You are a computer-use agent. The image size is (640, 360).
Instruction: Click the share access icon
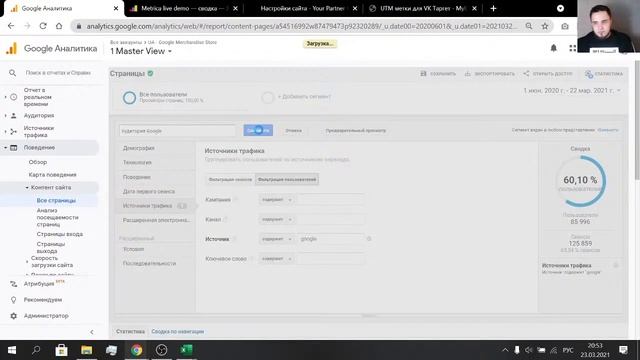(526, 73)
